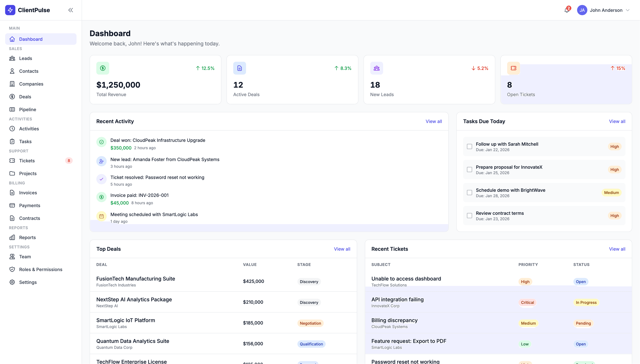The height and width of the screenshot is (364, 640).
Task: Click the Deals dollar icon in sidebar
Action: (12, 97)
